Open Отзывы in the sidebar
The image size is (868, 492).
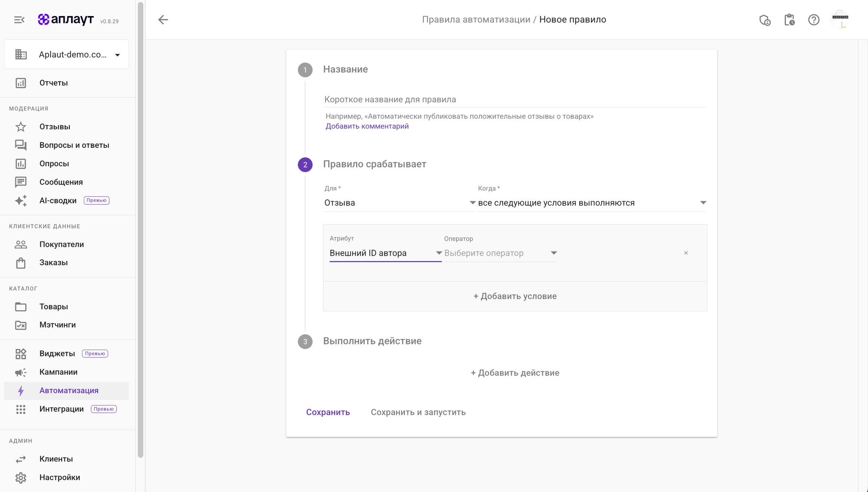55,127
